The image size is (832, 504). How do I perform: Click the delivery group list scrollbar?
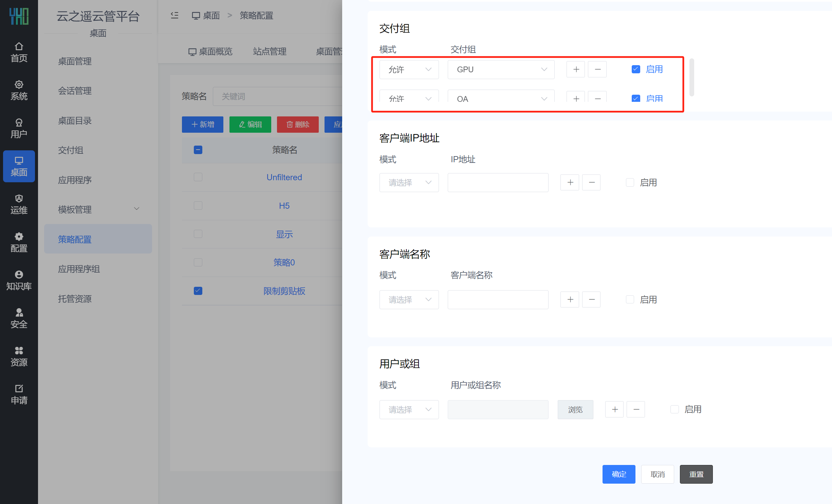692,78
